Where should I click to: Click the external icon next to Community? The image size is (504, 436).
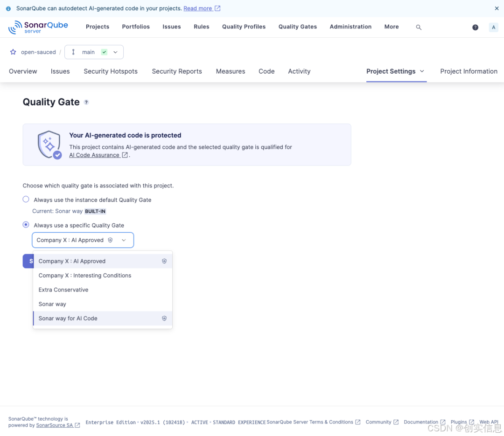tap(396, 422)
